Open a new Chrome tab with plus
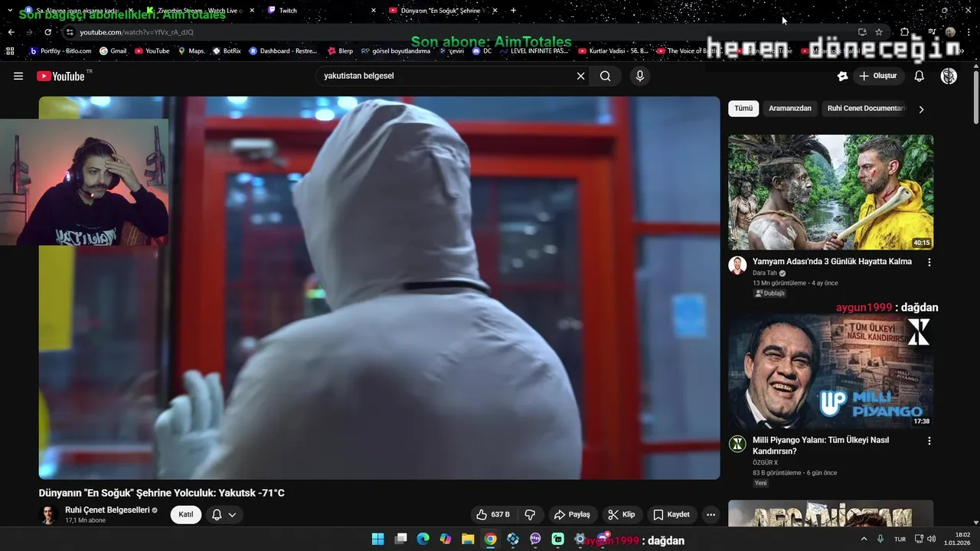The image size is (980, 551). pos(513,10)
